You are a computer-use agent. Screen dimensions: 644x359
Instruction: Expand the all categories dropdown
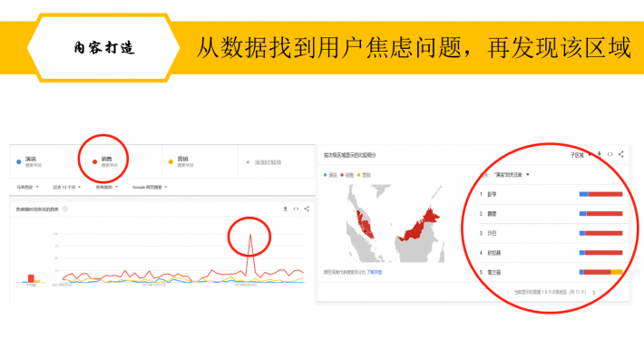107,187
